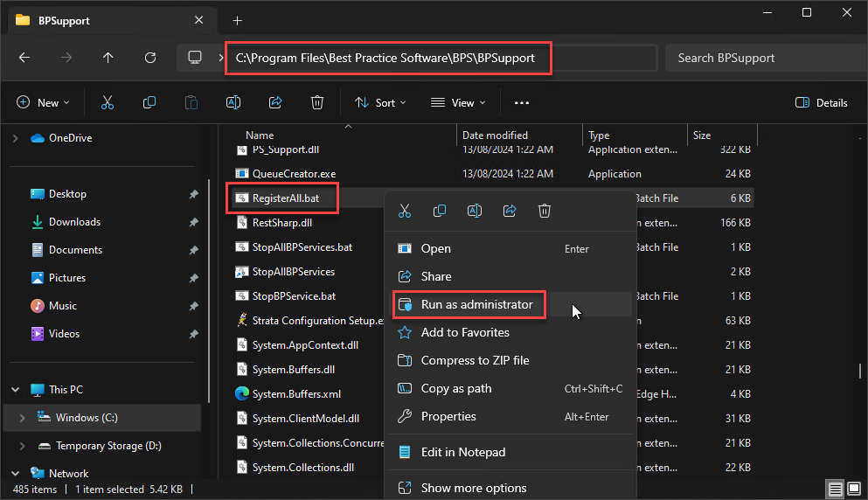The image size is (868, 500).
Task: Click the This PC monitor icon in address bar
Action: (x=195, y=58)
